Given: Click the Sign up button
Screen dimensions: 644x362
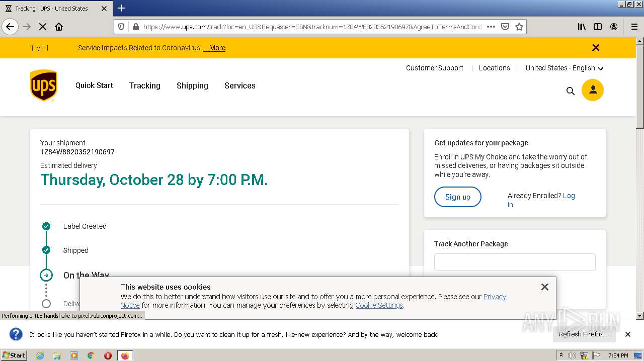Looking at the screenshot, I should pyautogui.click(x=457, y=197).
